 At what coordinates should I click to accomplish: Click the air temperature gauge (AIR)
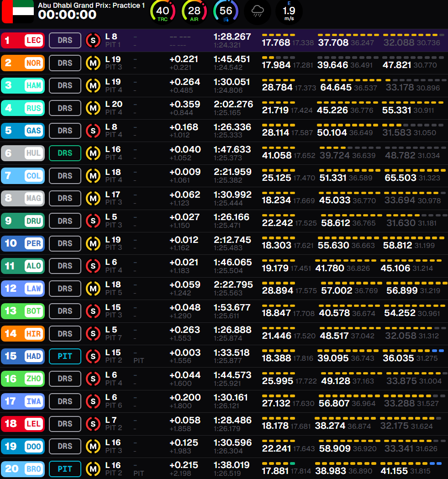195,11
